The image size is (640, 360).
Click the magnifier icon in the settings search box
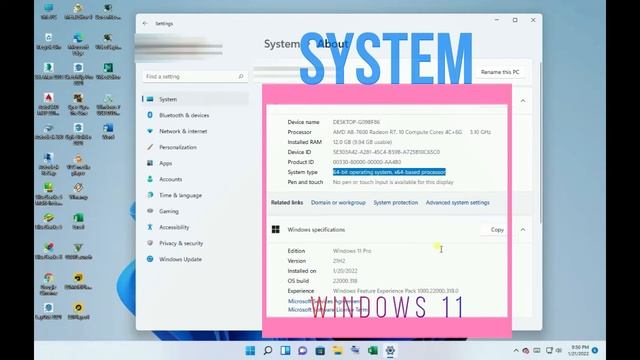coord(241,76)
